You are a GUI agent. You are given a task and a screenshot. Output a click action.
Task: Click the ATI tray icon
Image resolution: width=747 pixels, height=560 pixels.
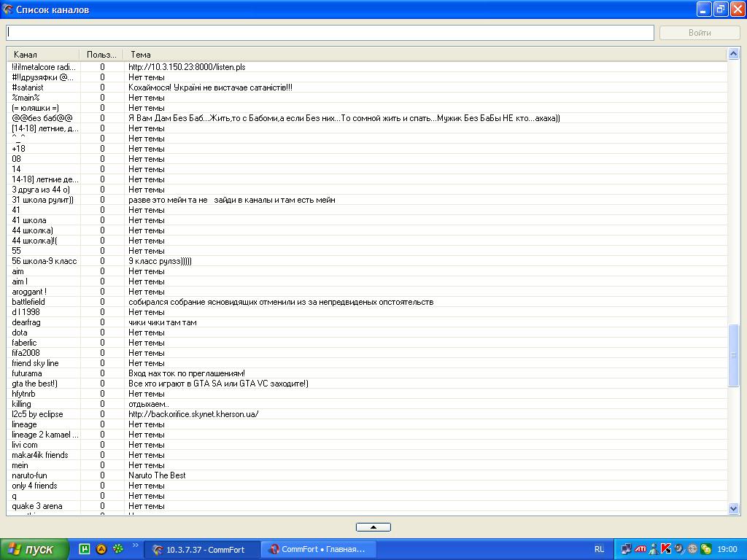(x=640, y=549)
